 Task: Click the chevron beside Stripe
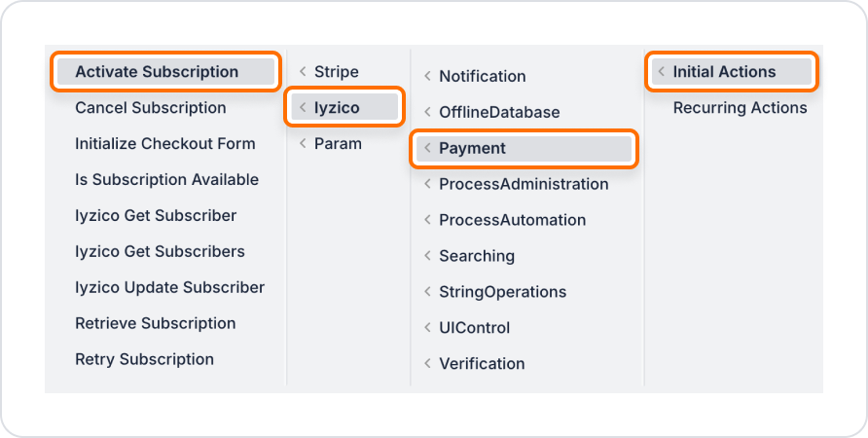(x=303, y=71)
